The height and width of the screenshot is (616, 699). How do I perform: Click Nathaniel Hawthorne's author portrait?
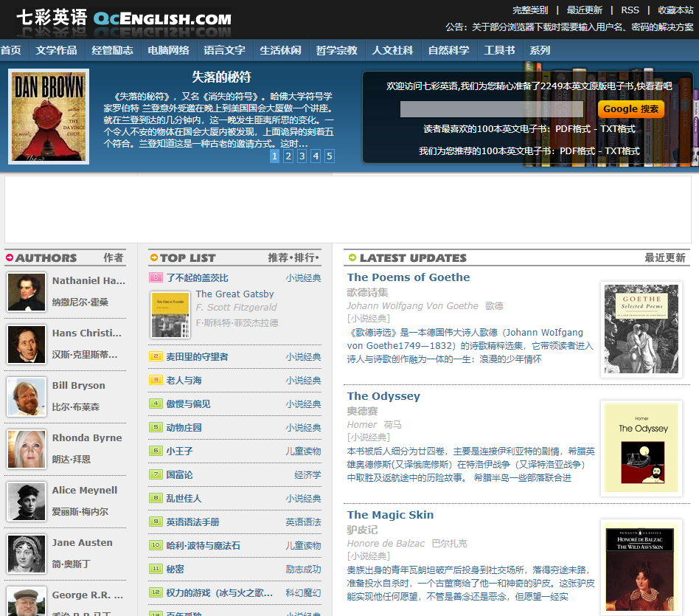(x=27, y=292)
